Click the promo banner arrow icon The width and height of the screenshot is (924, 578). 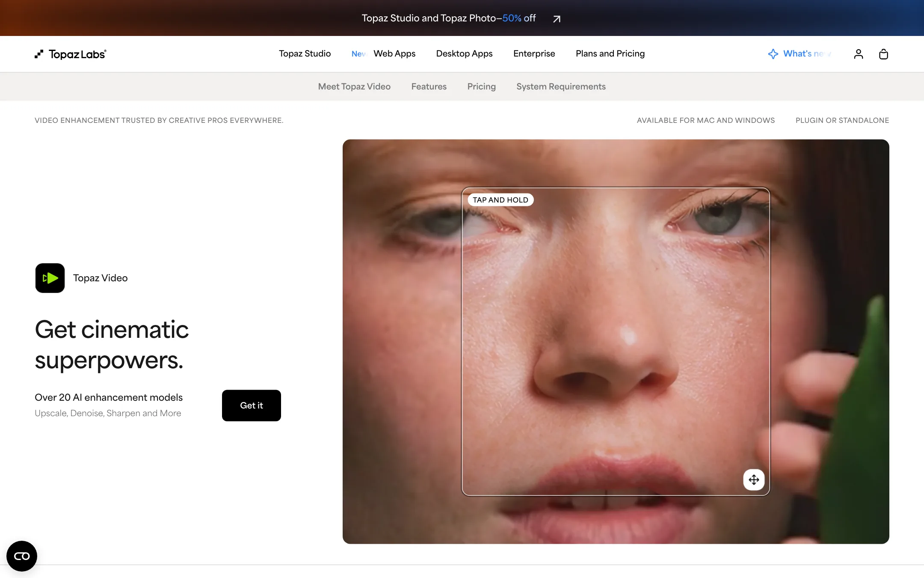click(x=557, y=18)
